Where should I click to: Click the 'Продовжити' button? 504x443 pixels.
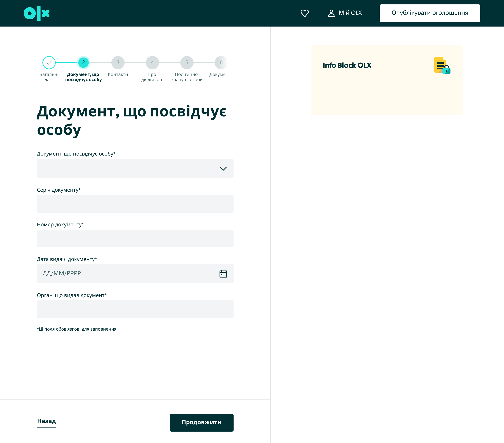click(201, 423)
